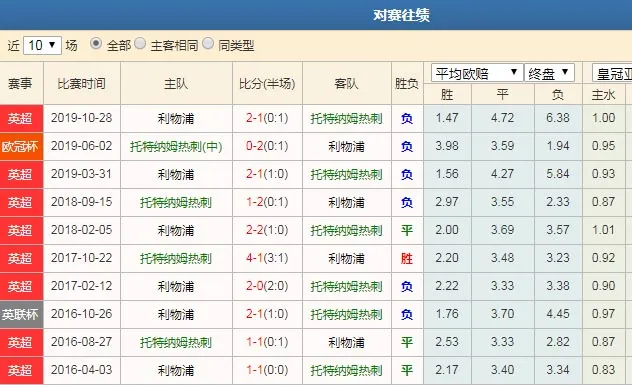Screen dimensions: 632x387
Task: Open the 4-1(3:1) score on 2017-10-22
Action: (x=267, y=258)
